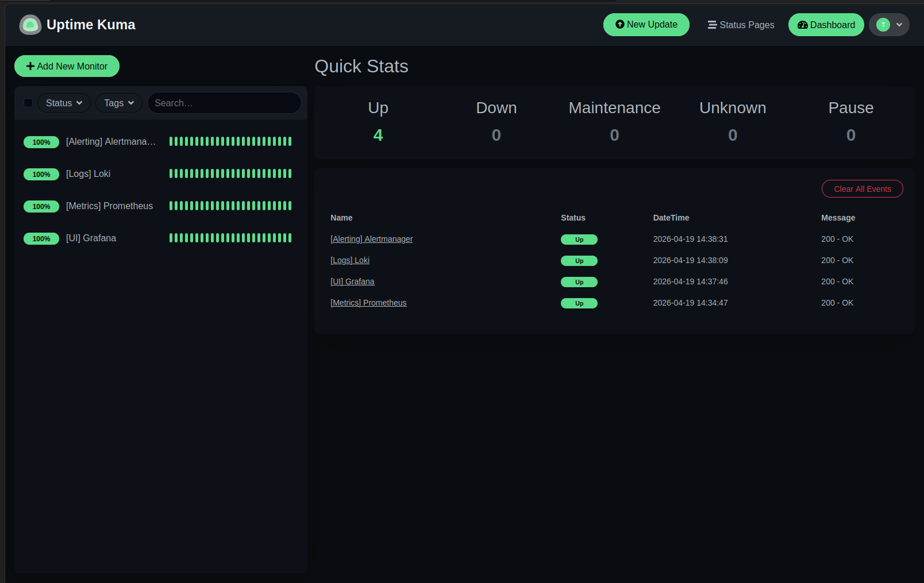The image size is (924, 583).
Task: Click the Alertmanager heartbeat bar
Action: click(x=230, y=141)
